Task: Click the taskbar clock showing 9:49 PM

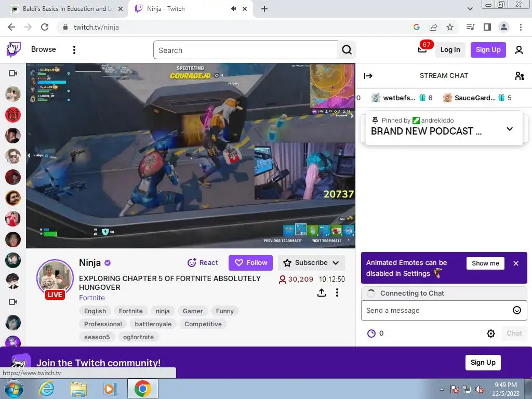Action: 506,389
